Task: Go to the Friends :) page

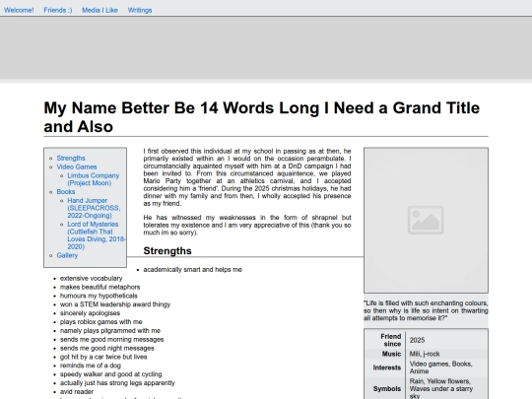Action: tap(58, 10)
